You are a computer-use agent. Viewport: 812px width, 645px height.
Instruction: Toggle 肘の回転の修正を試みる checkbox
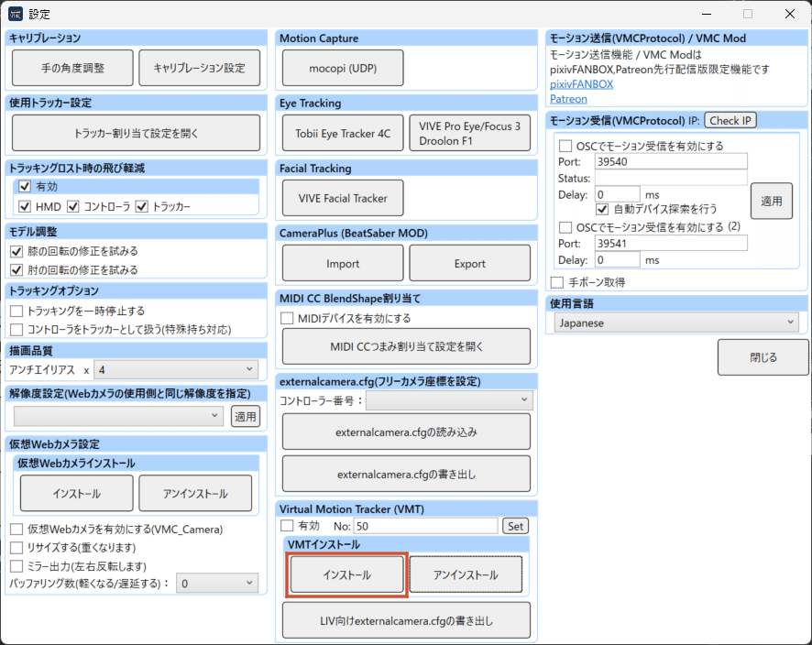pos(16,269)
